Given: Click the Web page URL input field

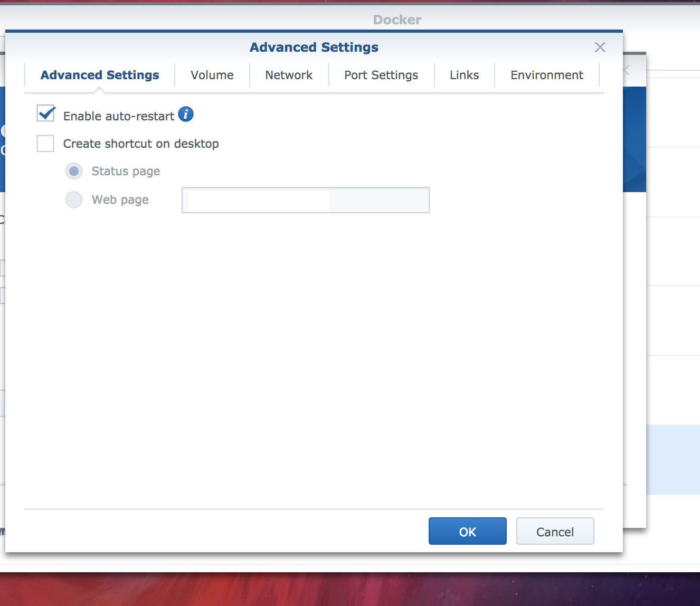Looking at the screenshot, I should [x=306, y=200].
